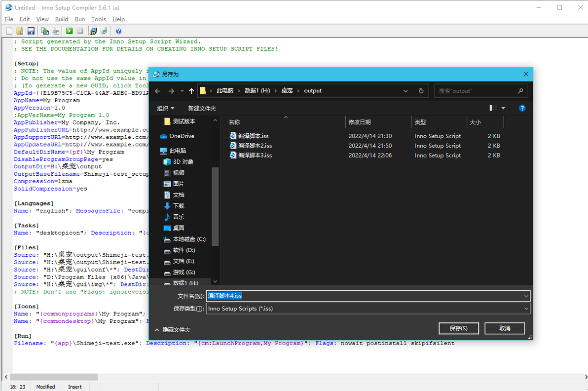Select 桌面 in navigation pane
Viewport: 588px width, 391px height.
[174, 228]
